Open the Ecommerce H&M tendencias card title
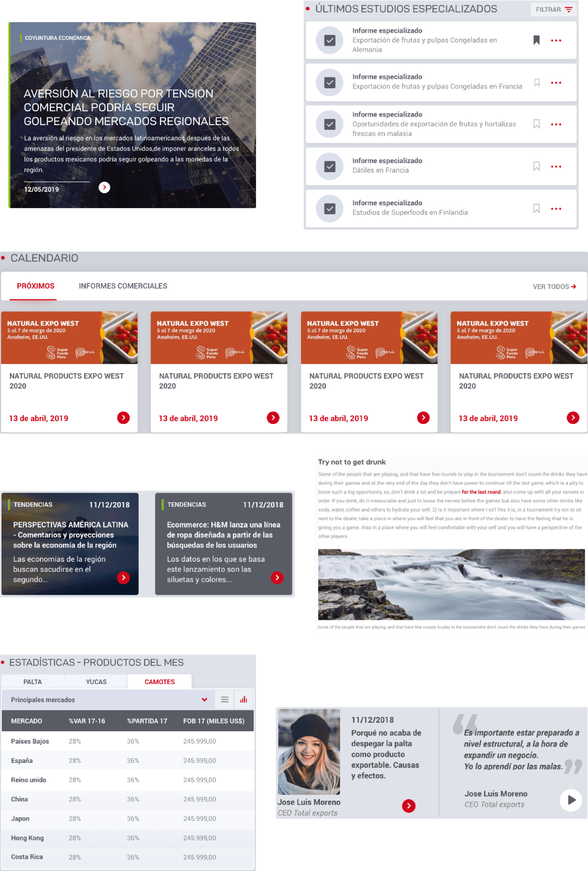Image resolution: width=588 pixels, height=871 pixels. [x=224, y=535]
